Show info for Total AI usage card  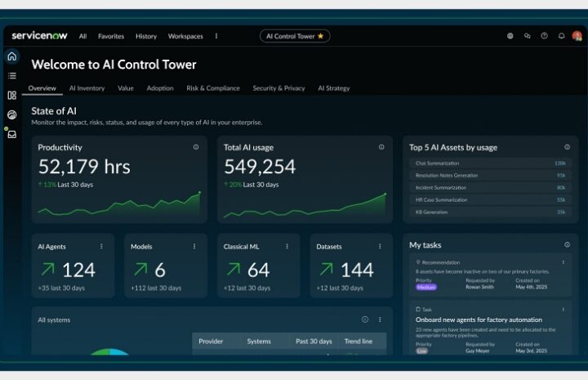click(x=381, y=147)
